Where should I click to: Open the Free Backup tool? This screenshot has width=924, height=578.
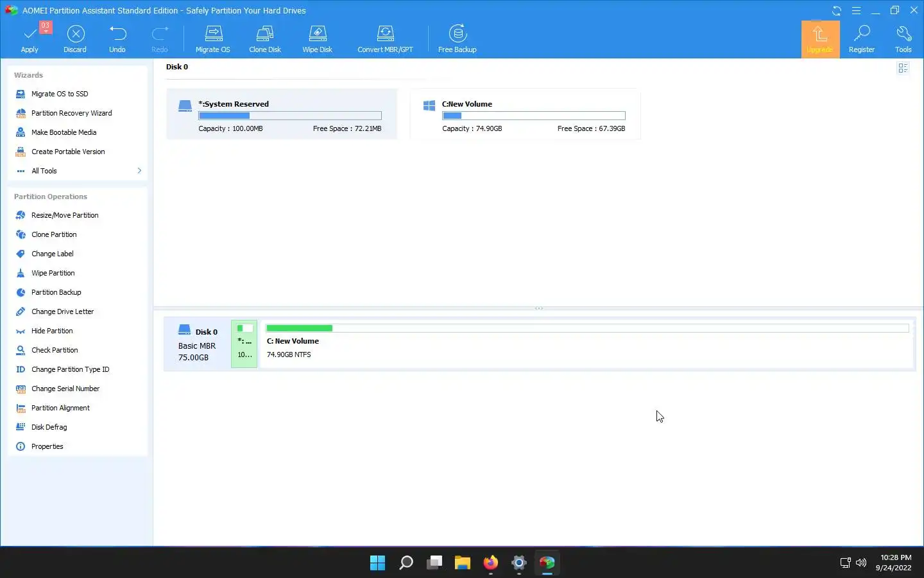pos(457,39)
